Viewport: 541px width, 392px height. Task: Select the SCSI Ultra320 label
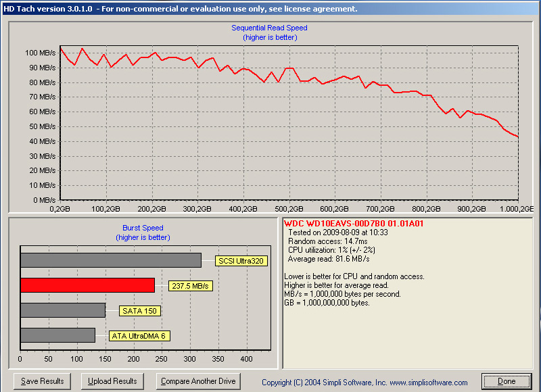click(x=241, y=261)
